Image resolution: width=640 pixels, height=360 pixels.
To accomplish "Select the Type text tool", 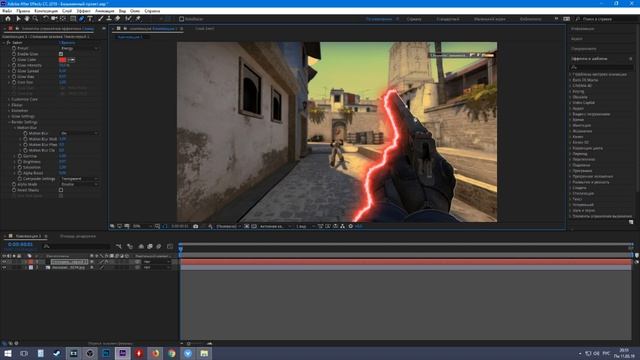I will [90, 19].
